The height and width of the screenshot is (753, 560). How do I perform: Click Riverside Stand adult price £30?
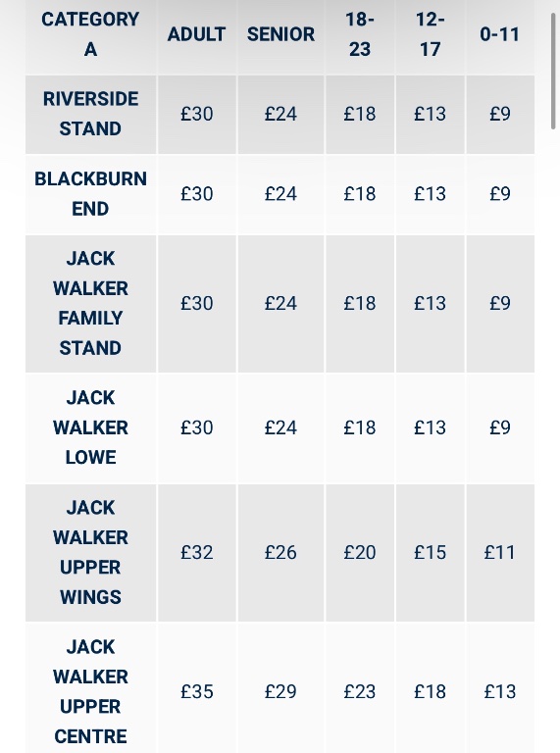196,115
